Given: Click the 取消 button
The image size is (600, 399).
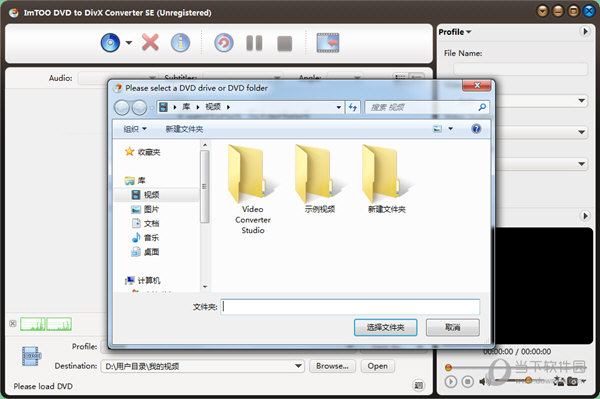Looking at the screenshot, I should click(x=453, y=327).
